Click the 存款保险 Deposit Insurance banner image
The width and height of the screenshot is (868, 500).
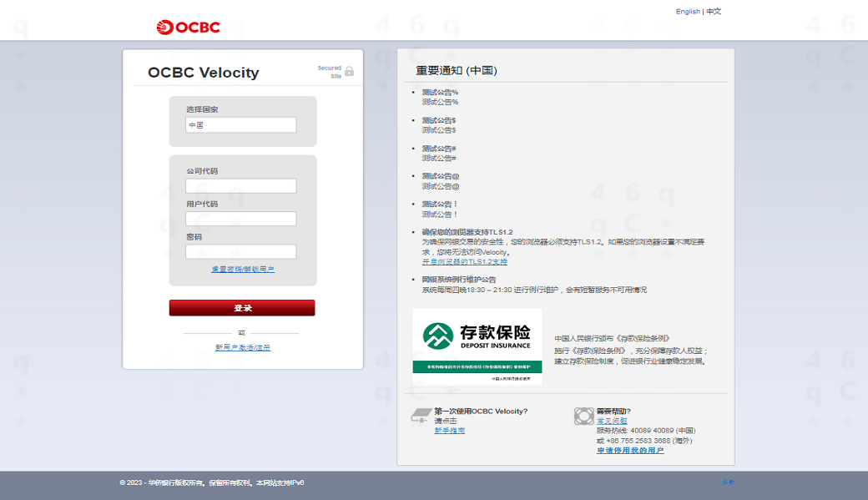coord(477,347)
